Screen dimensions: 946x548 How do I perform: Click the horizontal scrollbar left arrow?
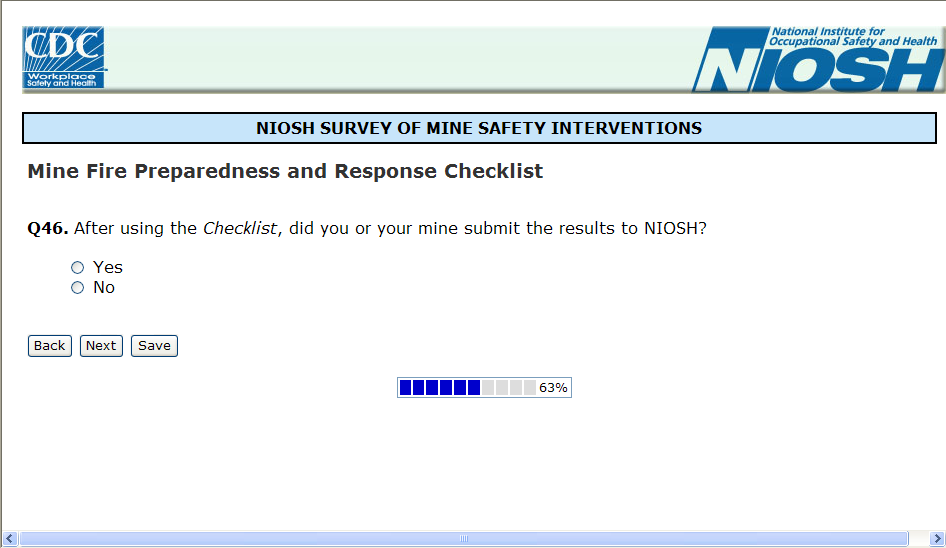coord(8,539)
